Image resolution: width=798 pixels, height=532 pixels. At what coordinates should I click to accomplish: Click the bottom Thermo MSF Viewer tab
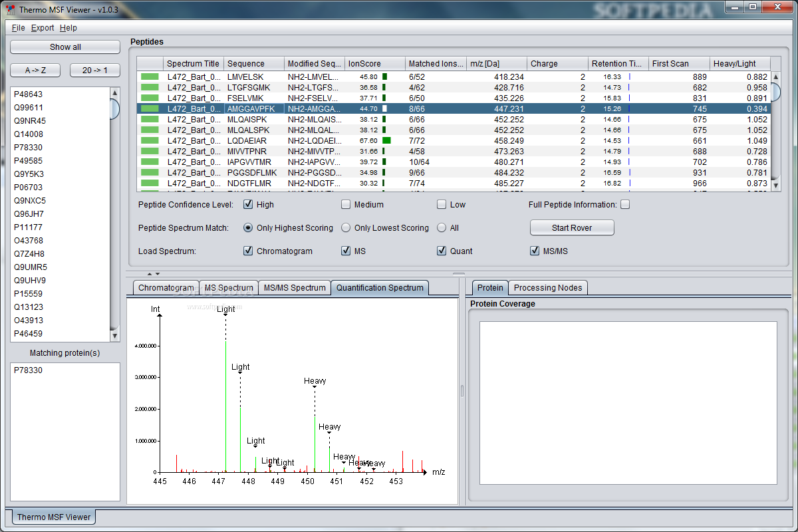(x=54, y=517)
